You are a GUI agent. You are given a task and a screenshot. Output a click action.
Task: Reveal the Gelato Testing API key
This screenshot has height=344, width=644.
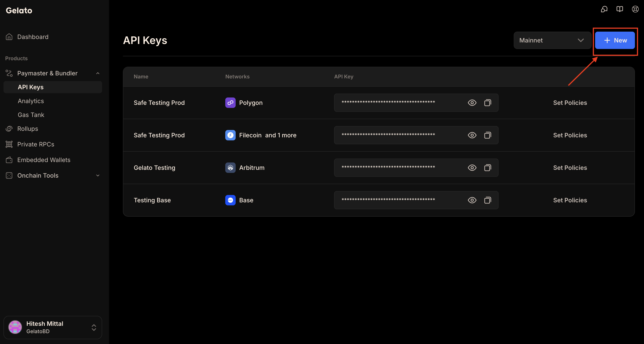[472, 168]
